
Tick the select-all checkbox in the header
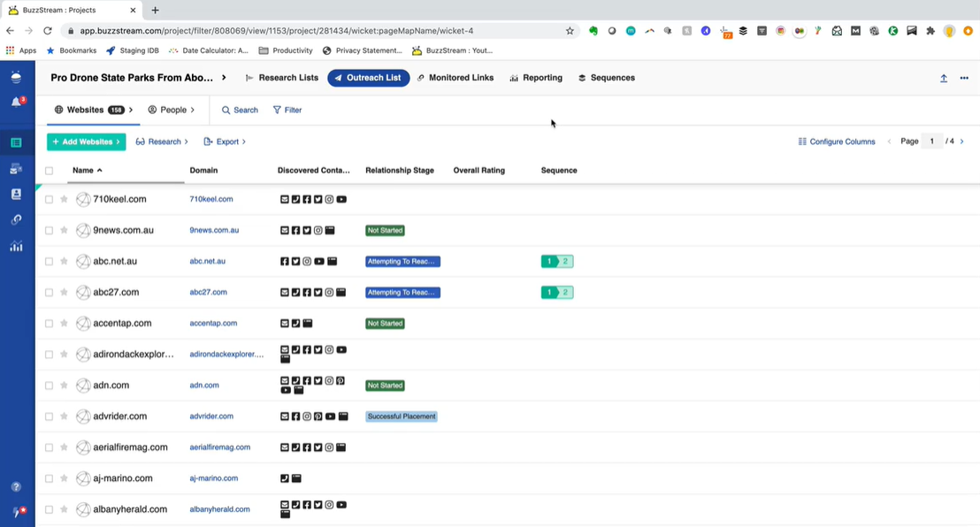pos(50,171)
